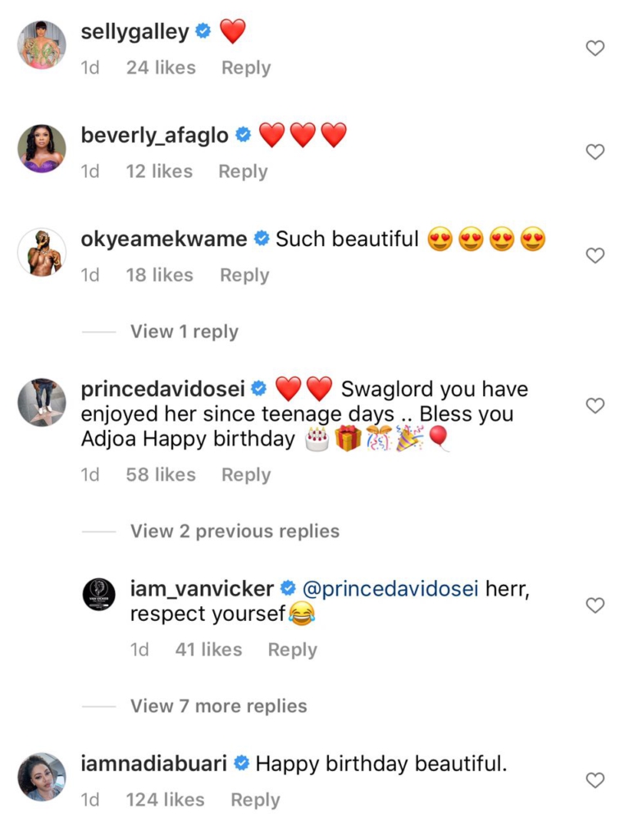
Task: Reply to selly galley's comment
Action: pos(246,68)
